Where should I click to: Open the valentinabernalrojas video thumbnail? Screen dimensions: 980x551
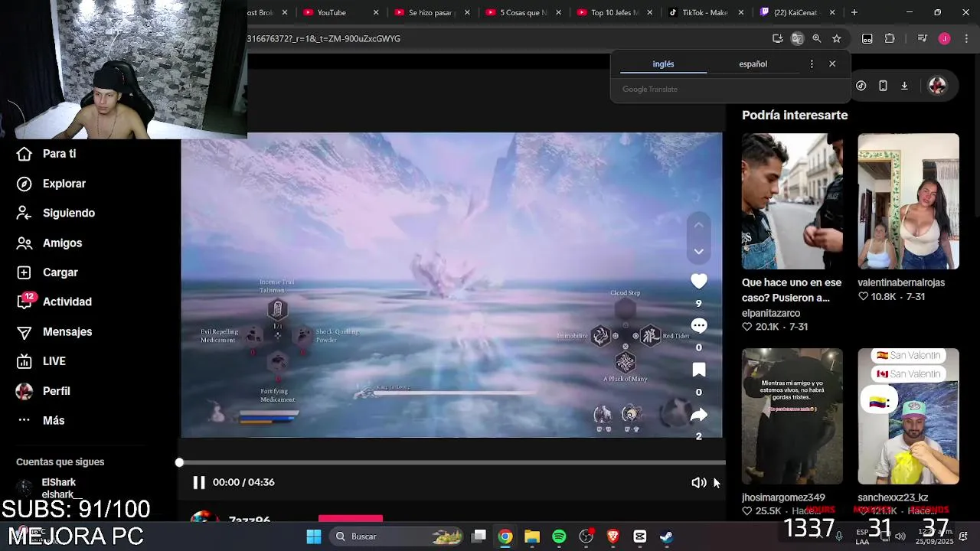coord(908,201)
